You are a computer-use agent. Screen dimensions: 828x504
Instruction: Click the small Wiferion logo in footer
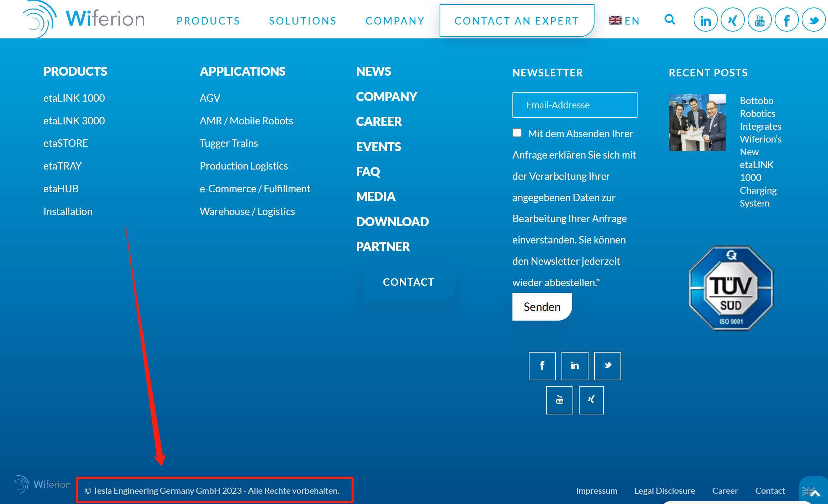click(x=42, y=484)
